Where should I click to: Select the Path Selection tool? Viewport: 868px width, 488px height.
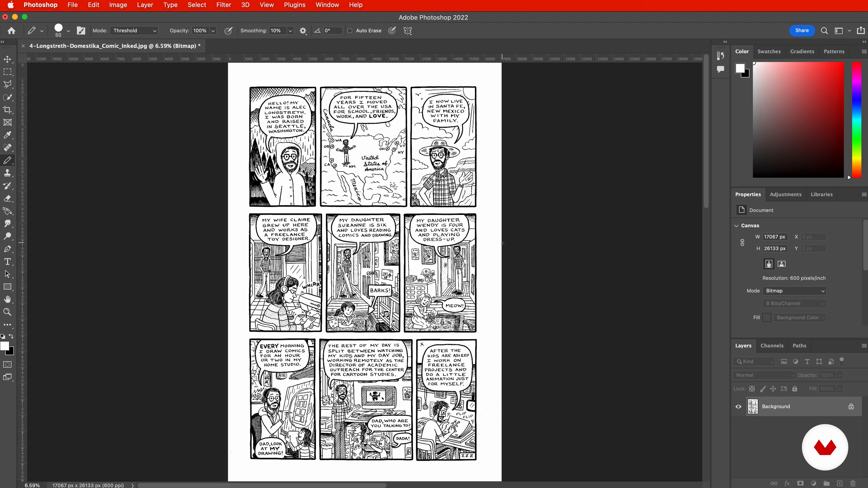7,274
